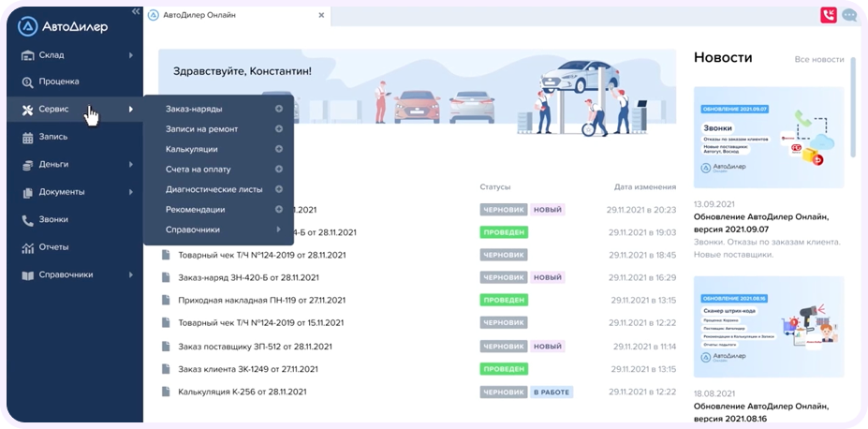Screen dimensions: 868x429
Task: Expand the Склад submenu arrow
Action: pos(131,55)
